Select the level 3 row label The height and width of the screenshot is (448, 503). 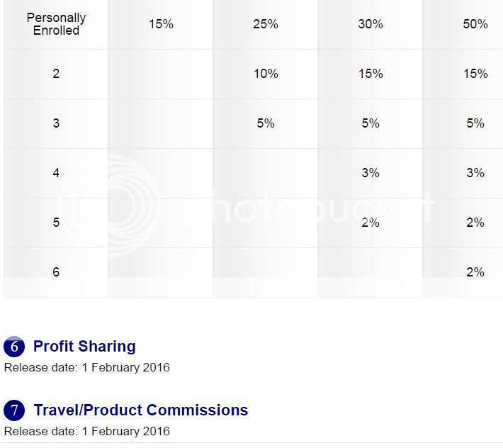(56, 123)
